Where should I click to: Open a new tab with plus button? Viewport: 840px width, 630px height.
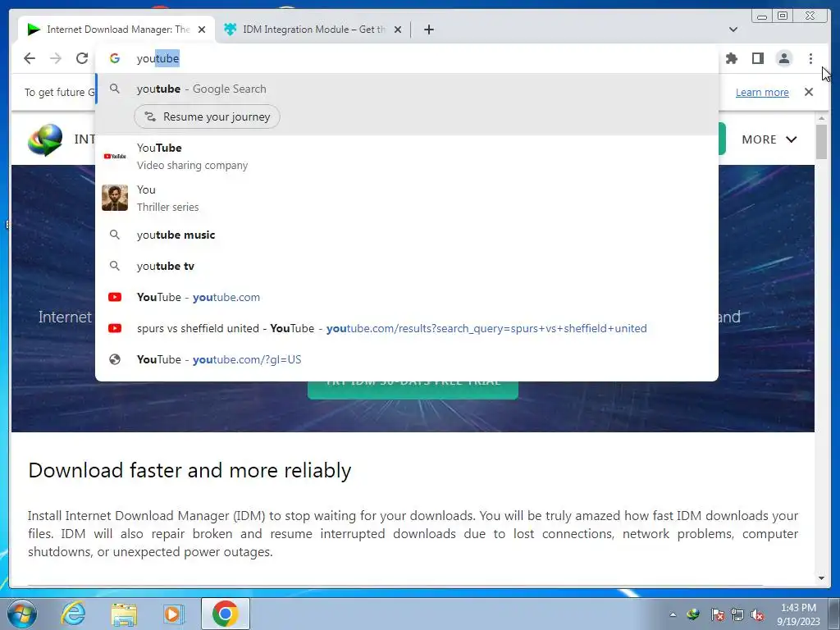click(428, 30)
